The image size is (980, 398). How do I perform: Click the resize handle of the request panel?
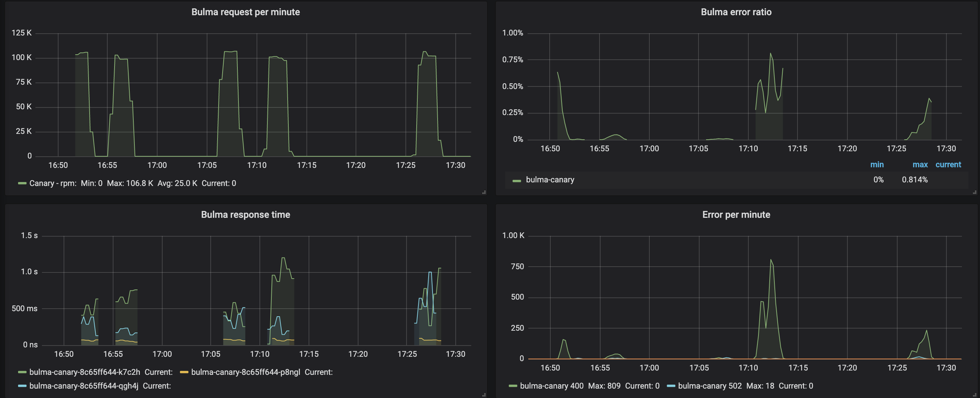[484, 191]
